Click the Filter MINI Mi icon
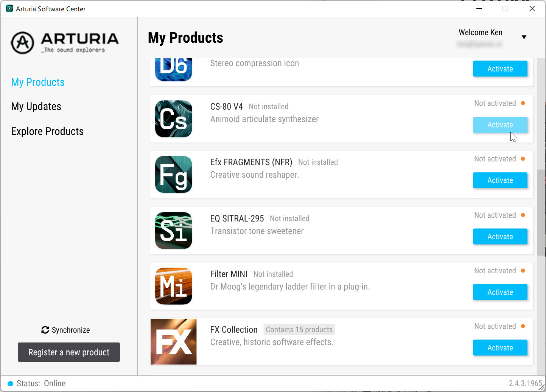 click(x=174, y=286)
